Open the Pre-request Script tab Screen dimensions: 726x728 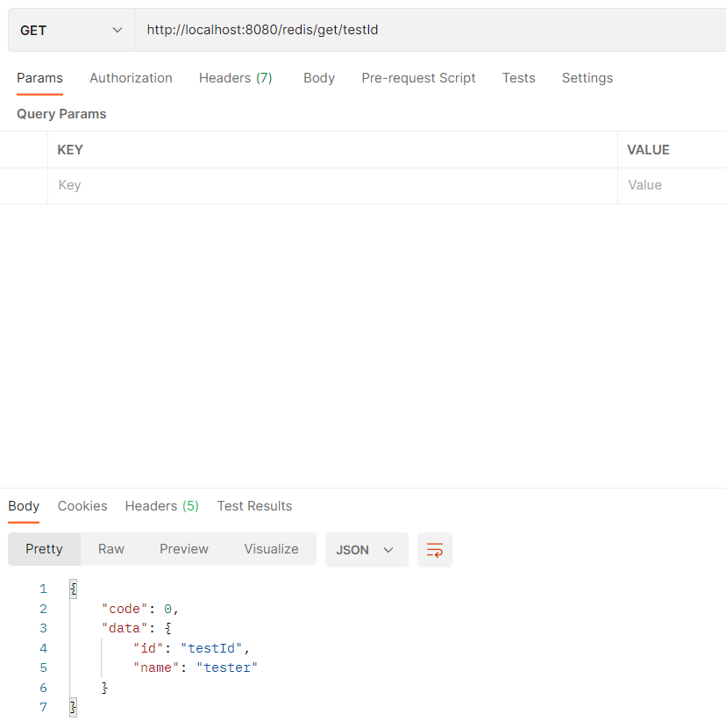click(418, 78)
